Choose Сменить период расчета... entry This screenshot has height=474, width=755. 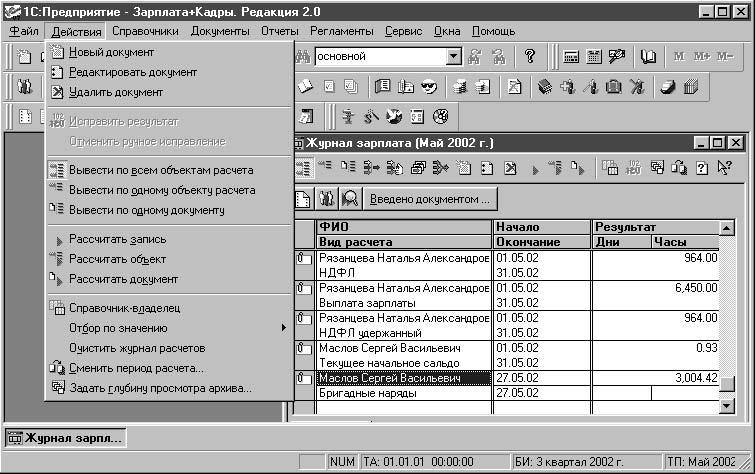click(169, 369)
